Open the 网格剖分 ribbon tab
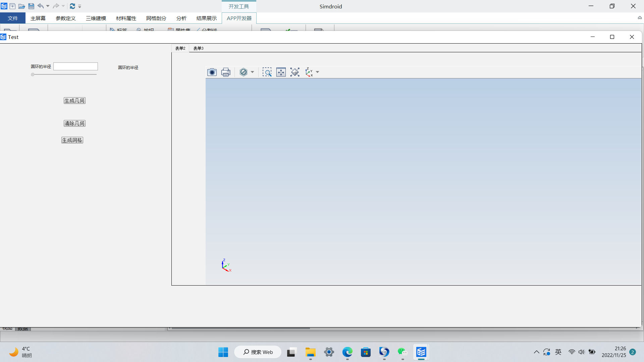Screen dimensions: 644x362 pyautogui.click(x=156, y=18)
